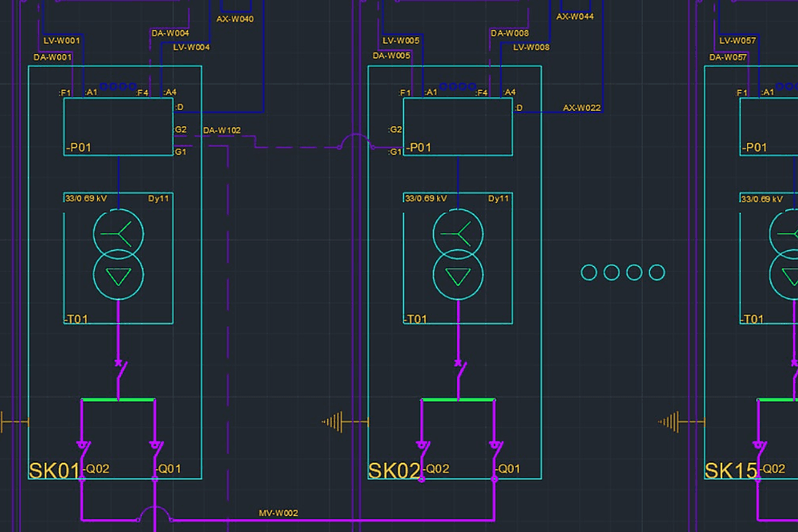Click terminal :F4 on SK02 -P01

click(x=482, y=92)
